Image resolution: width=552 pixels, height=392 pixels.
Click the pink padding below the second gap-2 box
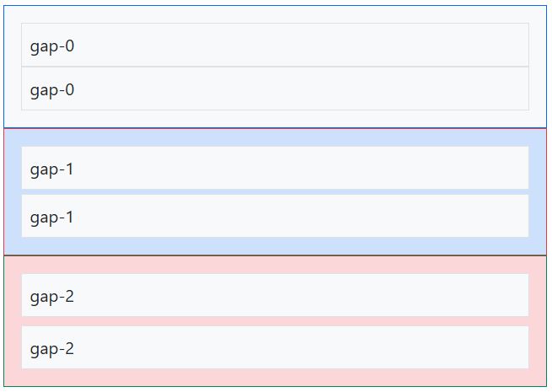click(x=275, y=377)
